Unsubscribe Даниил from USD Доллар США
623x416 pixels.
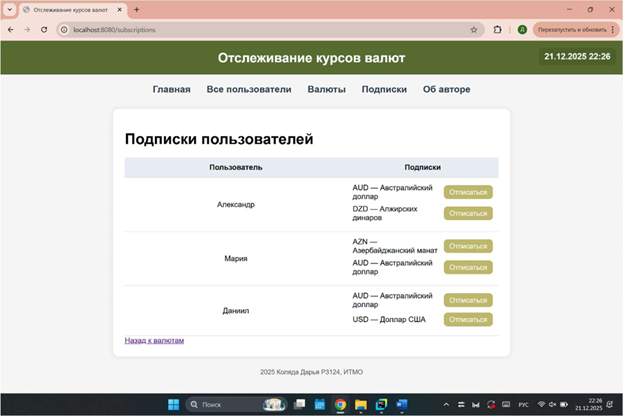point(468,320)
